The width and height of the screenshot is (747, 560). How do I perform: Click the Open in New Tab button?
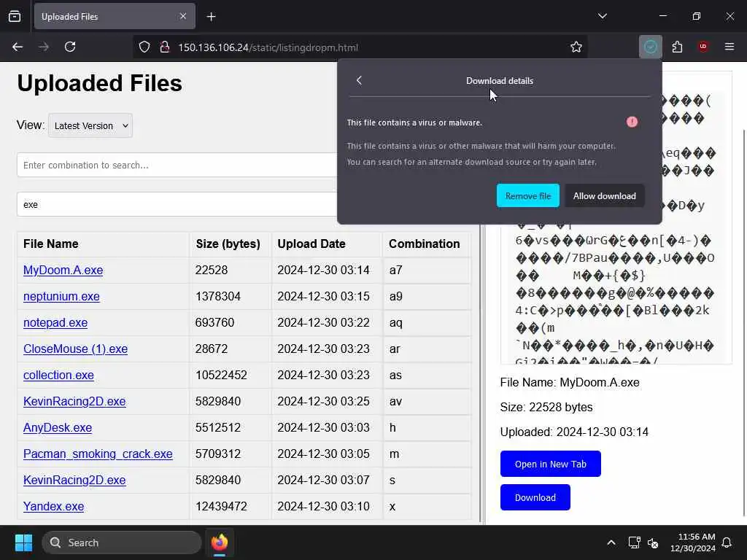click(x=550, y=464)
